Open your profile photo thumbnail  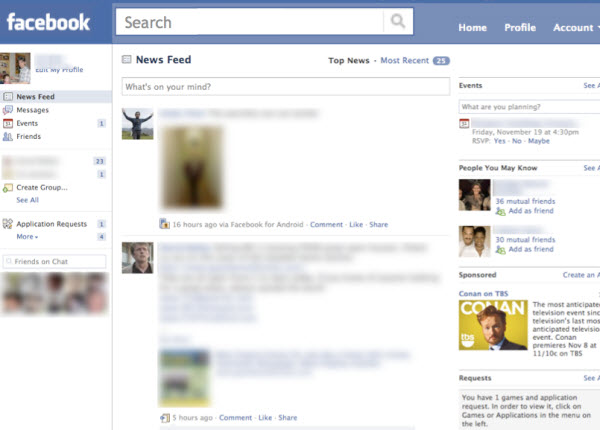tap(15, 68)
